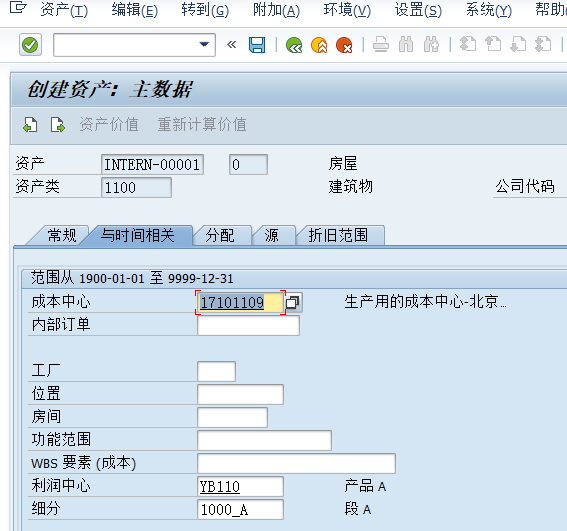Viewport: 567px width, 531px height.
Task: Click the red Cancel icon
Action: [x=344, y=45]
